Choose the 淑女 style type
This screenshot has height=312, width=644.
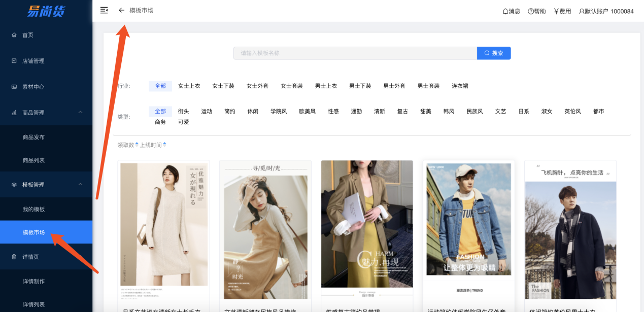click(x=547, y=112)
